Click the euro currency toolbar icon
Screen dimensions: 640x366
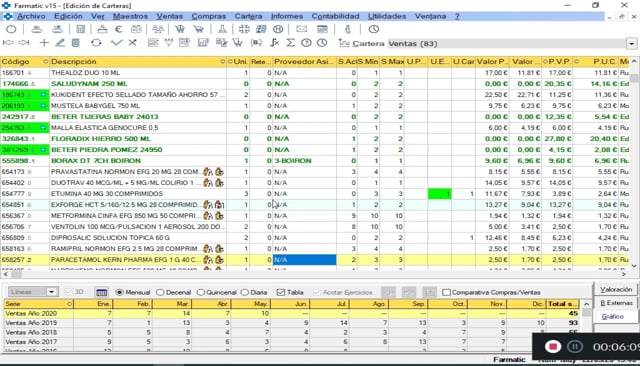pos(118,29)
